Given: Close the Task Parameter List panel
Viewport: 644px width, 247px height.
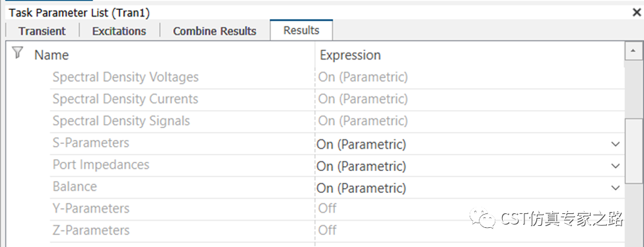Looking at the screenshot, I should coord(637,13).
